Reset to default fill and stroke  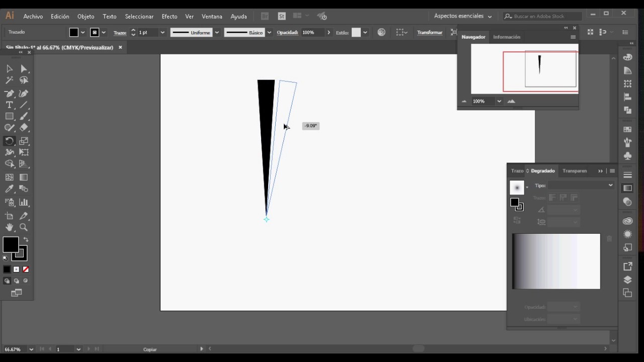click(x=6, y=258)
